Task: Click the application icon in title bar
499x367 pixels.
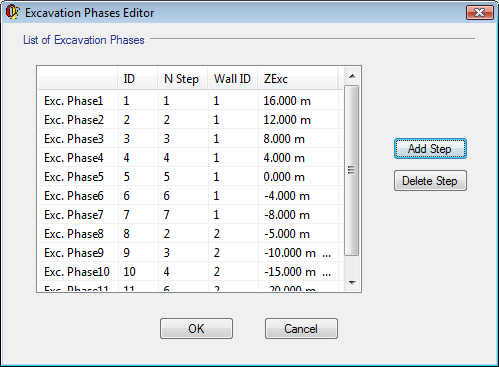Action: click(x=12, y=12)
